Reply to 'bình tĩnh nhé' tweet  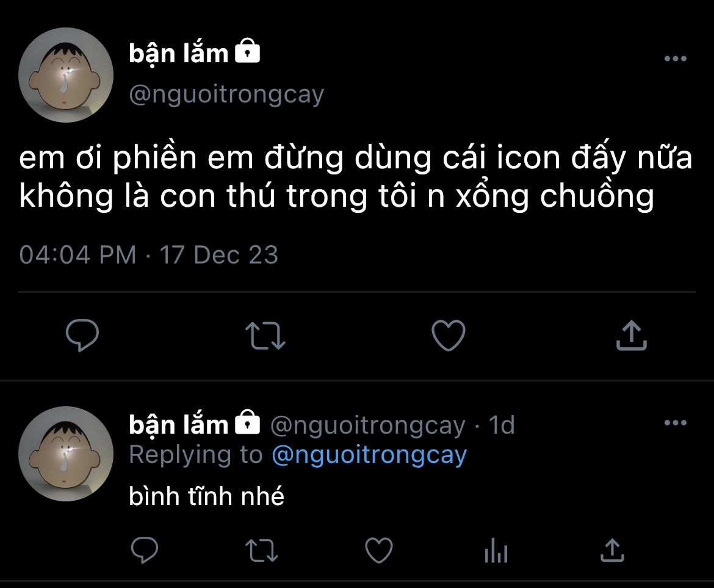point(145,550)
